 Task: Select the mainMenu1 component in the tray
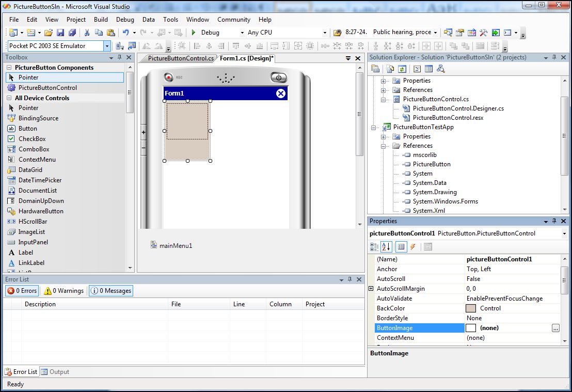[171, 246]
